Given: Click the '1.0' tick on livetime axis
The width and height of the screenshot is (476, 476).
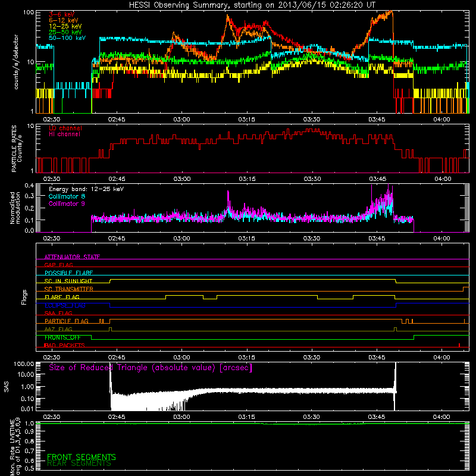Looking at the screenshot, I should pos(30,424).
